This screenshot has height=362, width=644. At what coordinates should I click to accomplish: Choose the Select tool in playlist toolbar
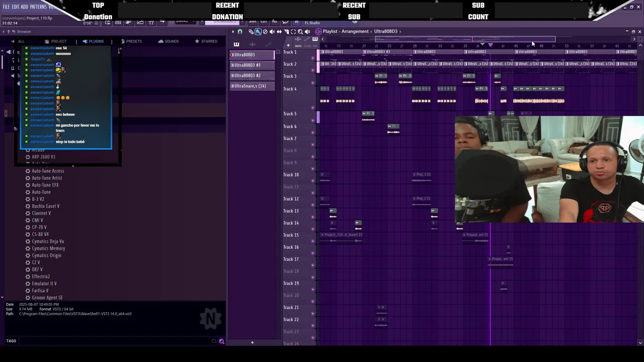click(293, 32)
